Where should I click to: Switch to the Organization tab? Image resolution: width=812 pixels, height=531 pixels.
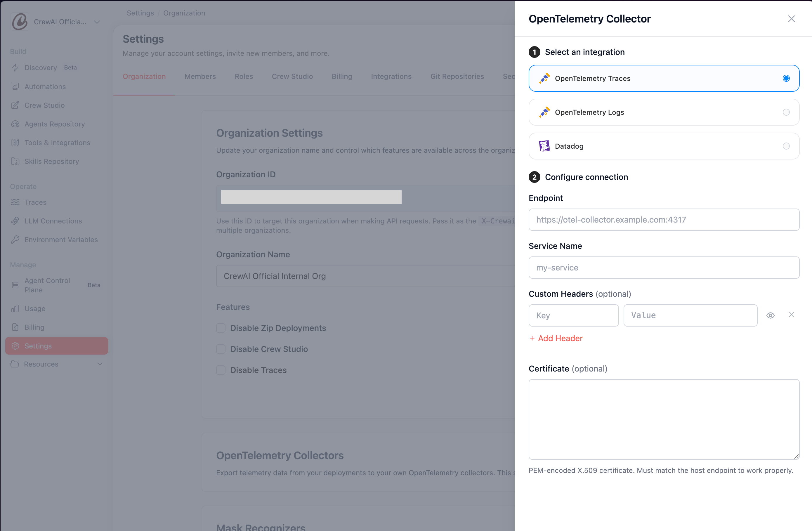coord(144,77)
